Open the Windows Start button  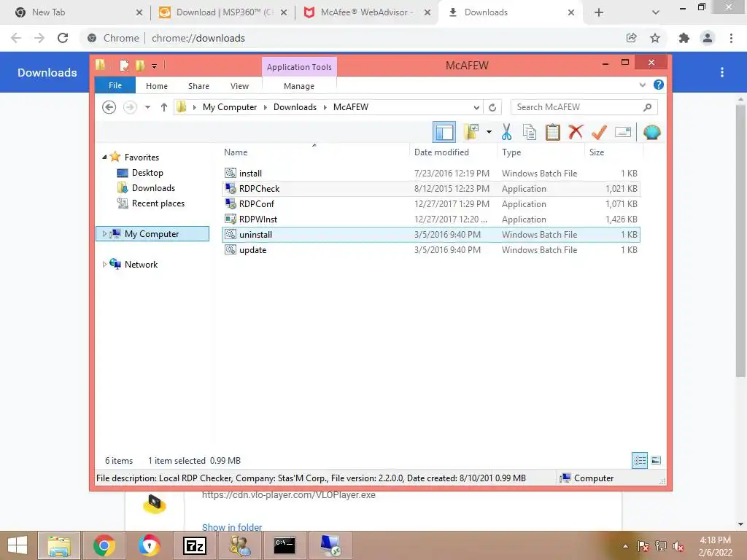[x=18, y=545]
